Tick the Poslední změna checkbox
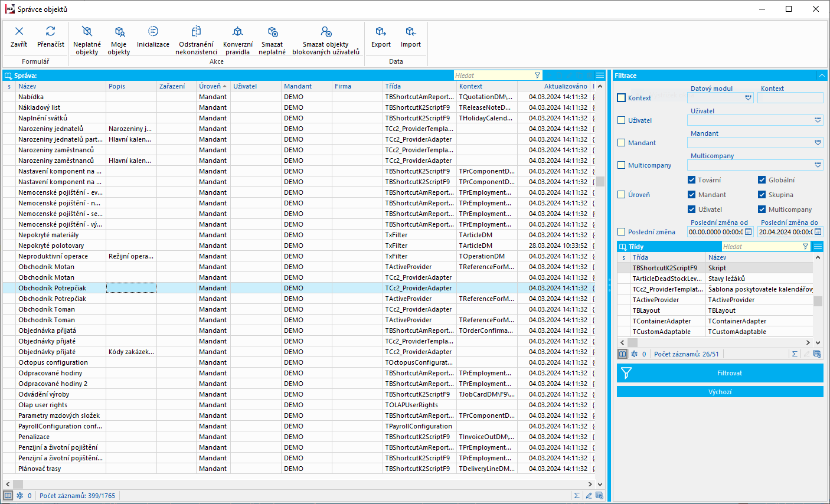Screen dimensions: 830x504 click(x=621, y=232)
